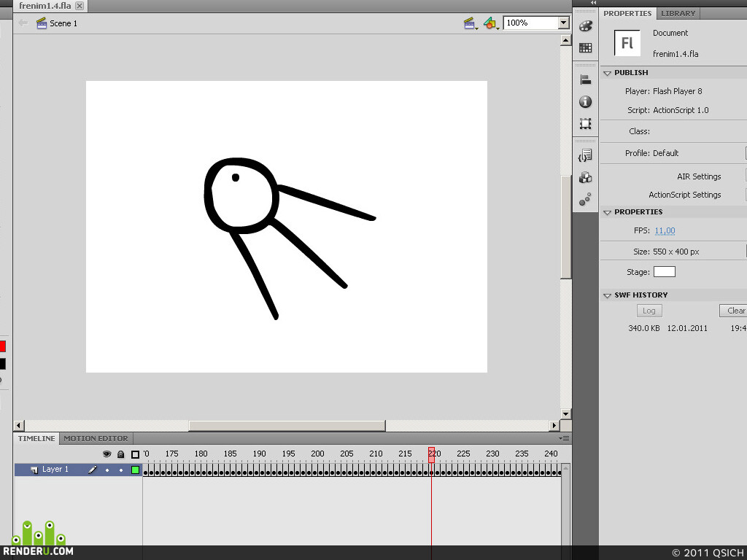This screenshot has height=560, width=747.
Task: Collapse the PUBLISH section
Action: point(608,73)
